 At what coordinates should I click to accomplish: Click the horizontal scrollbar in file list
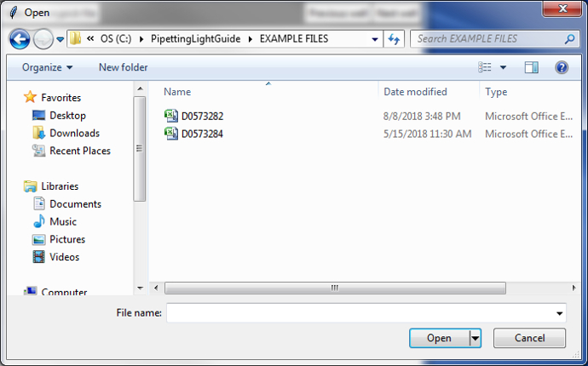[x=335, y=288]
